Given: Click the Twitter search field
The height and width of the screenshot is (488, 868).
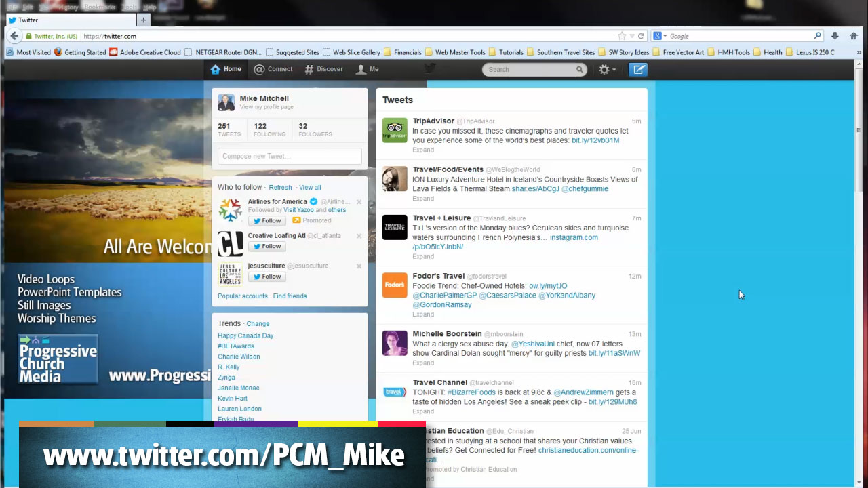Looking at the screenshot, I should click(534, 69).
